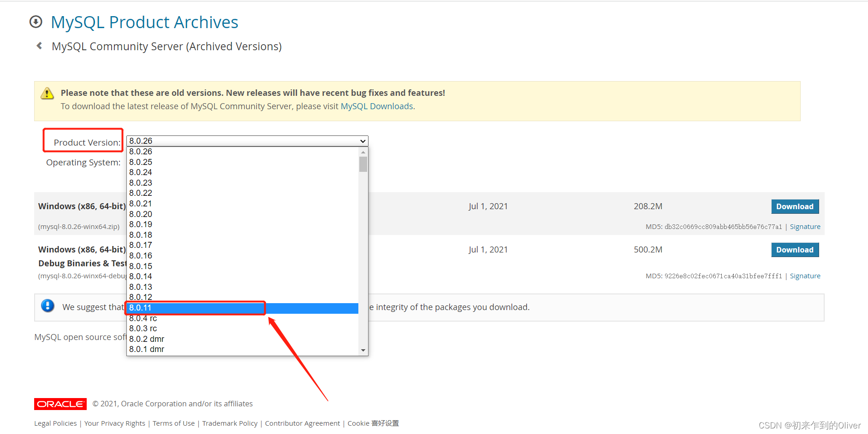Screen dimensions: 868x434
Task: Pick 8.0.12 in the version dropdown
Action: pos(243,297)
